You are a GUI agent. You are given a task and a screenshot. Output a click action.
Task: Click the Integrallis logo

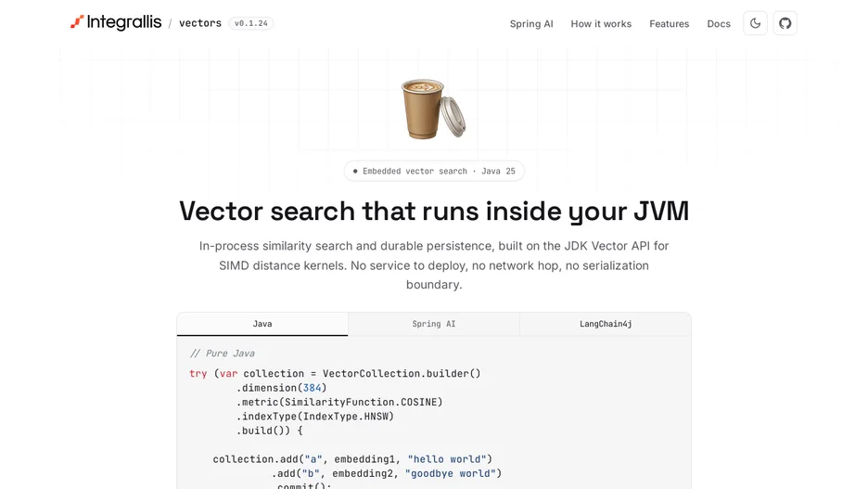point(116,22)
